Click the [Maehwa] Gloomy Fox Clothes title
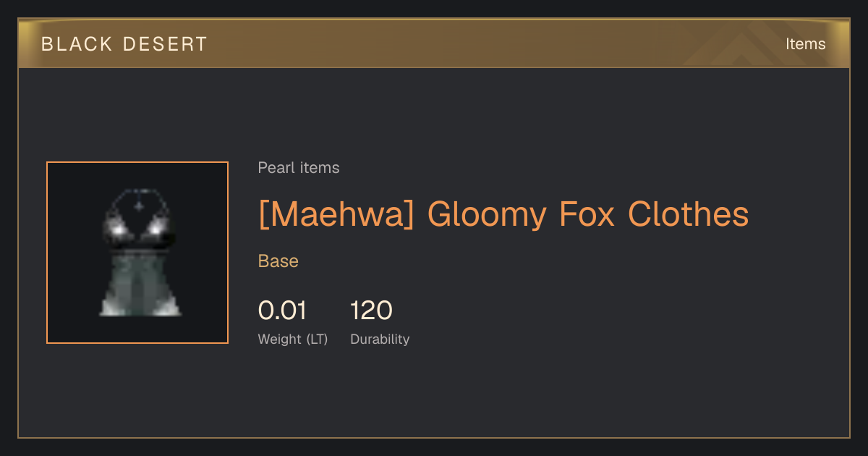This screenshot has width=868, height=456. pyautogui.click(x=503, y=215)
